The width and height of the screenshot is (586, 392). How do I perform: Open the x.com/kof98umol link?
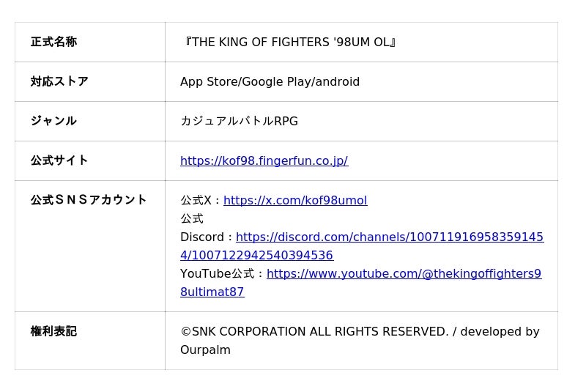click(295, 201)
